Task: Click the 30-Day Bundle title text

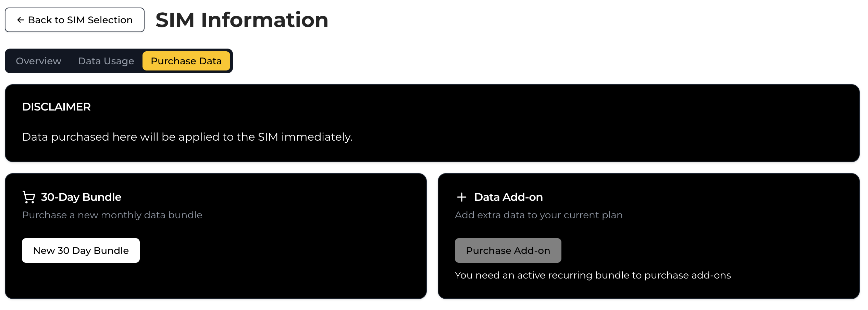Action: click(80, 197)
